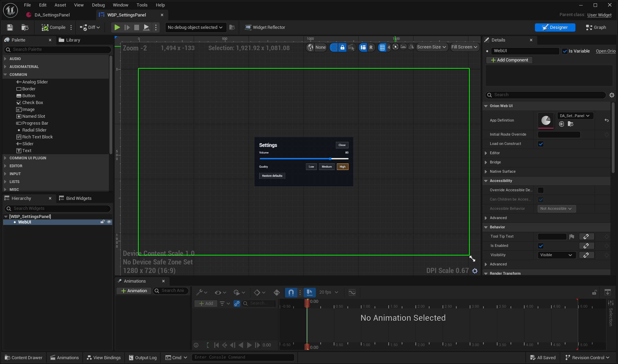Open DPI Scale settings gear
The width and height of the screenshot is (618, 364).
pyautogui.click(x=475, y=271)
